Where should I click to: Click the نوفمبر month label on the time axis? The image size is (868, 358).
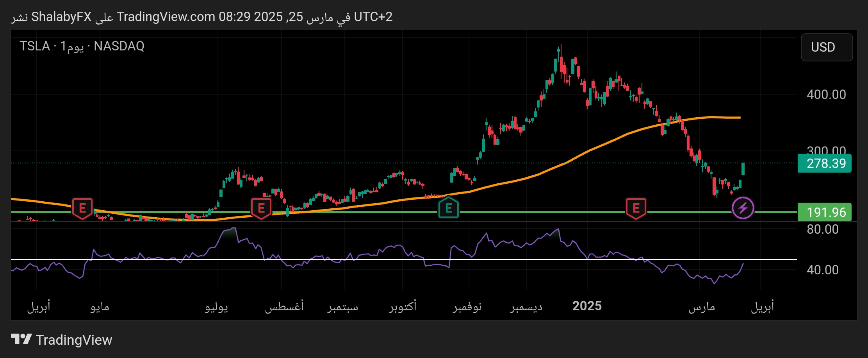tap(467, 307)
